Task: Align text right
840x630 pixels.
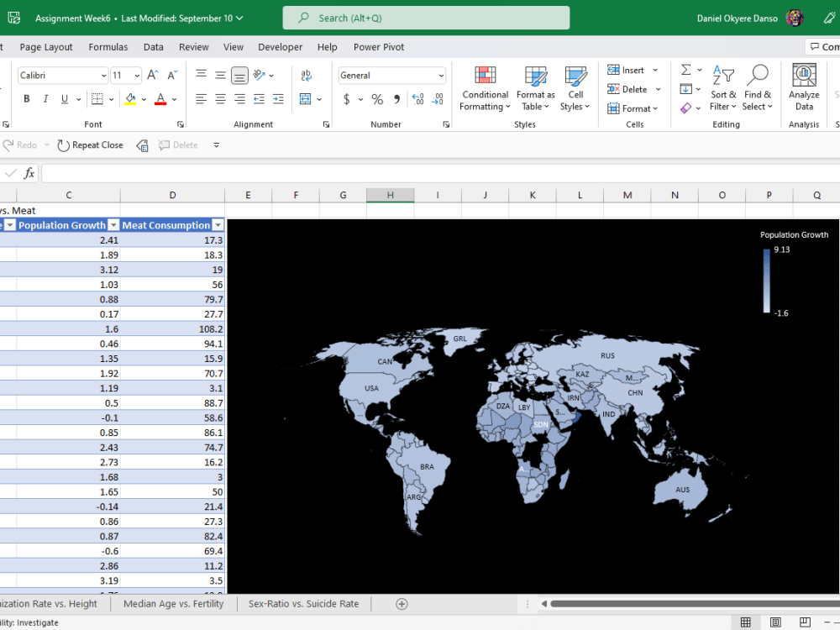Action: [x=239, y=99]
